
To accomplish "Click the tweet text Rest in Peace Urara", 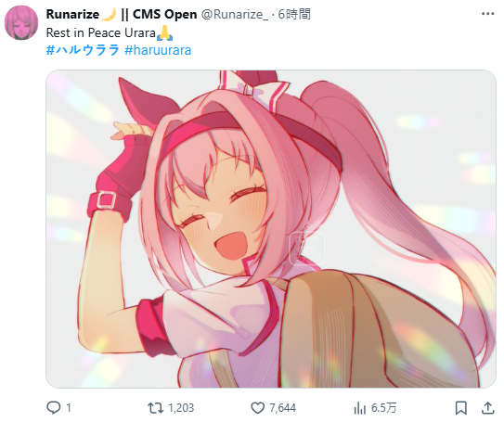I will tap(101, 32).
